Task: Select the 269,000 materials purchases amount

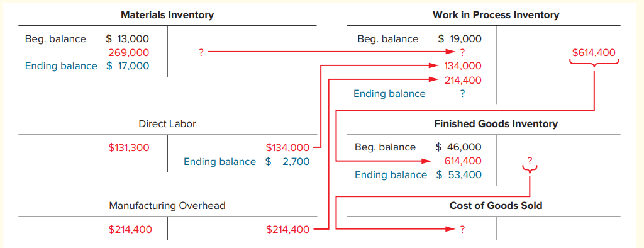Action: click(x=128, y=53)
